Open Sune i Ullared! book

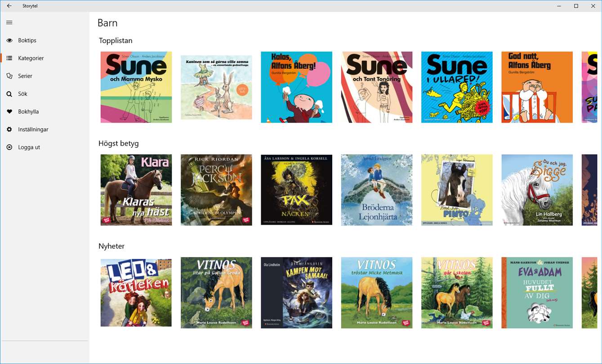coord(457,87)
